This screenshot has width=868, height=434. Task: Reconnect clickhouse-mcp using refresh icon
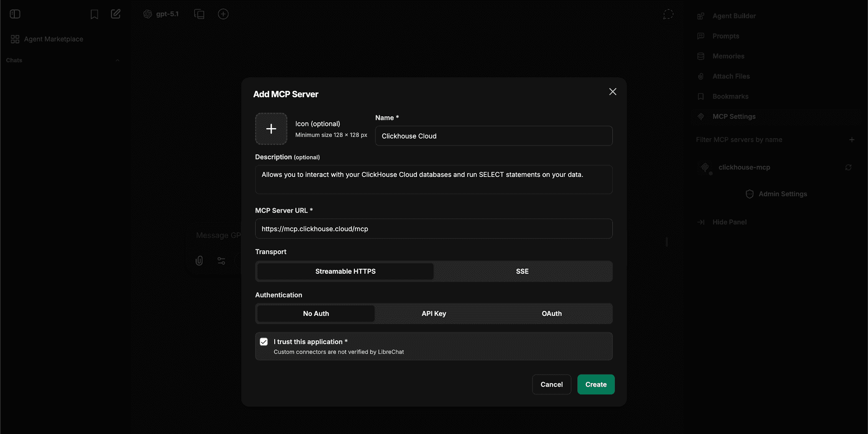pyautogui.click(x=848, y=167)
